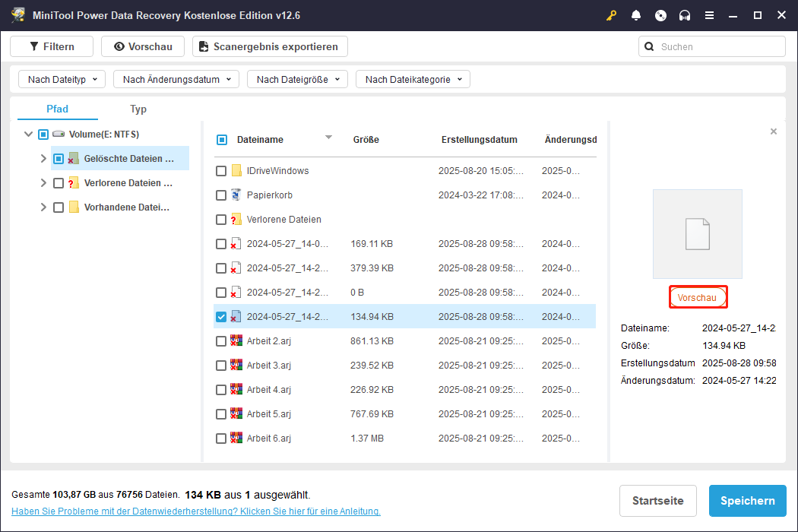Collapse the Volume(E: NTFS) tree node
The width and height of the screenshot is (798, 532).
click(29, 135)
